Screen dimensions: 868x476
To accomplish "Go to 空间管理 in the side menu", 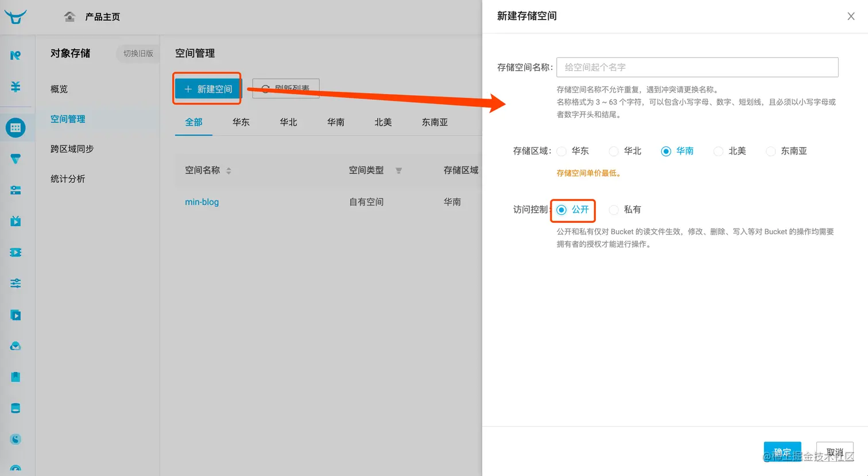I will coord(68,119).
